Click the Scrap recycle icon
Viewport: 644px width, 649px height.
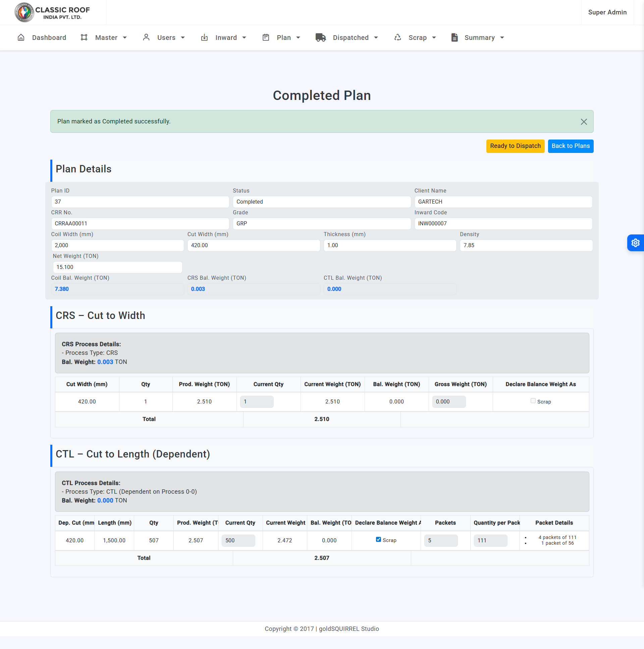[397, 37]
